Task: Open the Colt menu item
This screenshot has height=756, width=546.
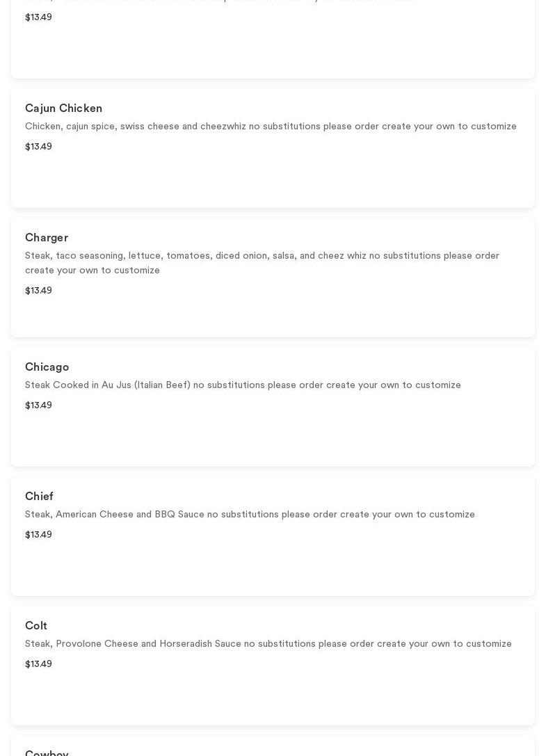Action: (36, 626)
